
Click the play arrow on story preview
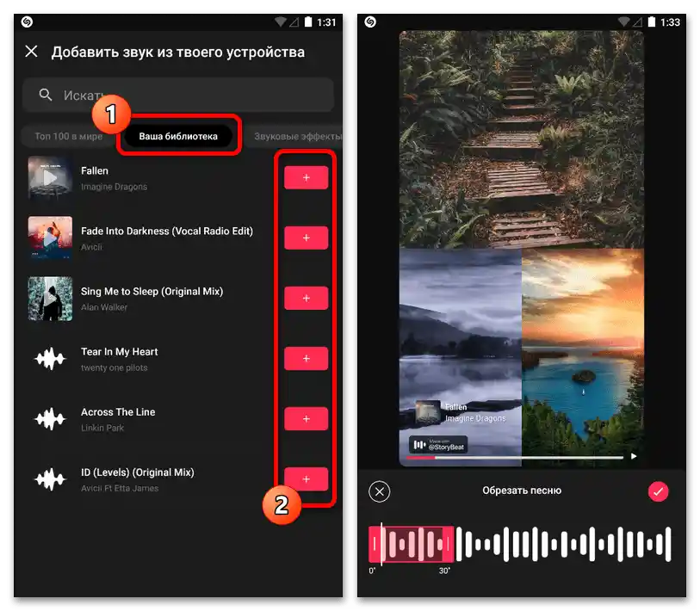pos(634,456)
